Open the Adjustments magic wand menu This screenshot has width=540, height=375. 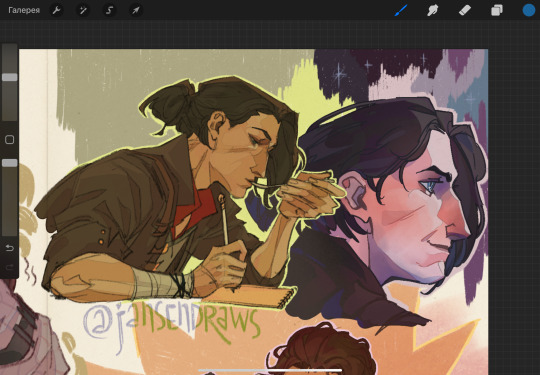(83, 10)
